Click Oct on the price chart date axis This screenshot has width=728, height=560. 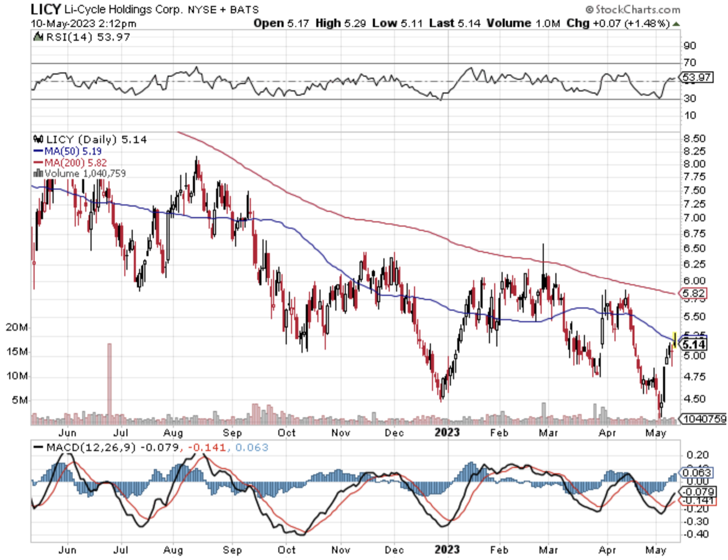(x=287, y=433)
